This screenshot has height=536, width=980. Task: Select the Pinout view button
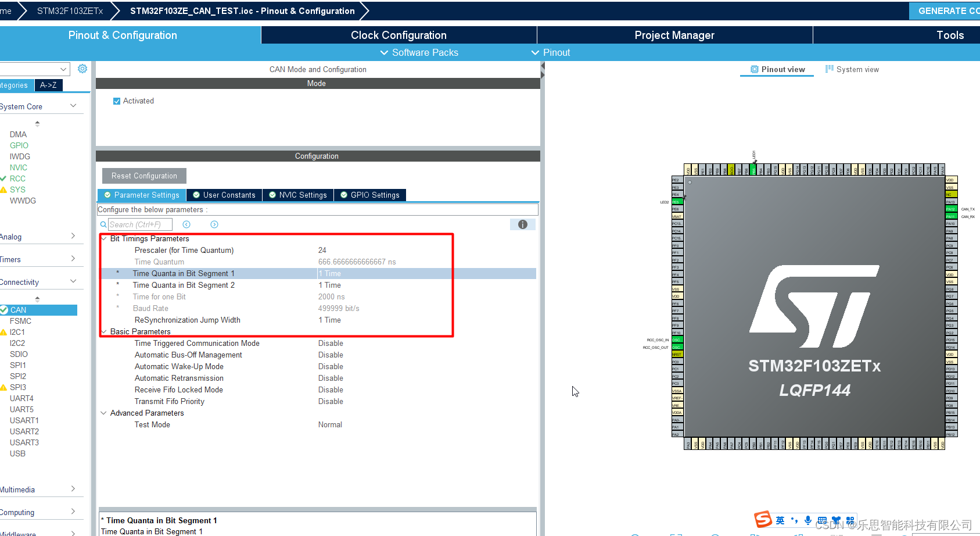tap(777, 69)
